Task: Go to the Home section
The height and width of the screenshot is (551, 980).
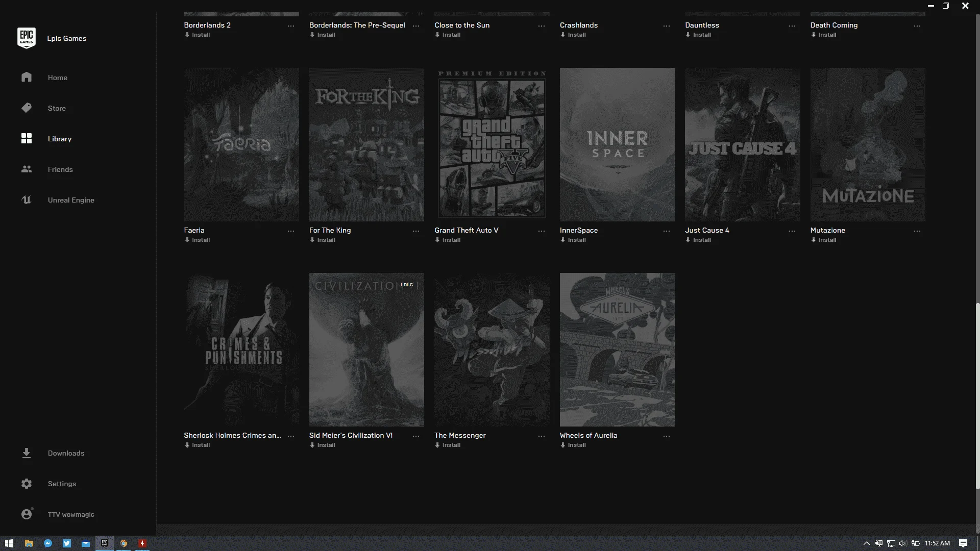Action: click(58, 78)
